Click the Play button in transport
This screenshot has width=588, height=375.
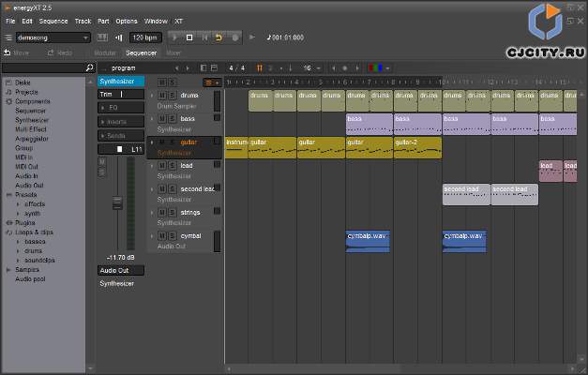tap(174, 37)
